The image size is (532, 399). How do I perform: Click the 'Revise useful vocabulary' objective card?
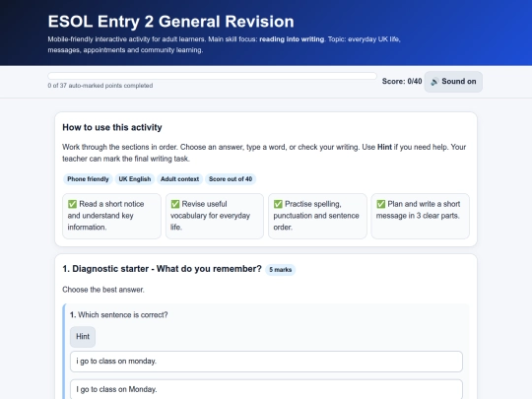pyautogui.click(x=215, y=216)
